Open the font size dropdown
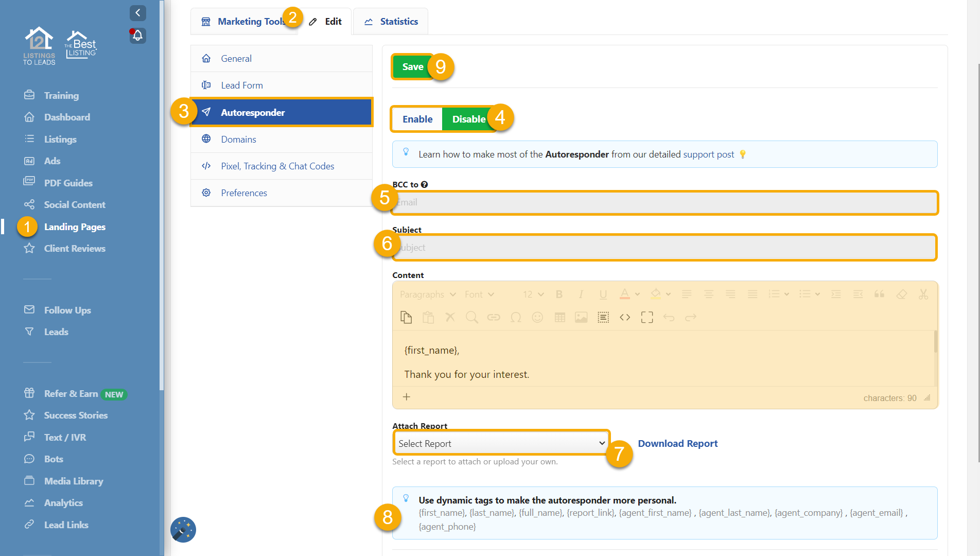Screen dimensions: 980x556 click(532, 294)
